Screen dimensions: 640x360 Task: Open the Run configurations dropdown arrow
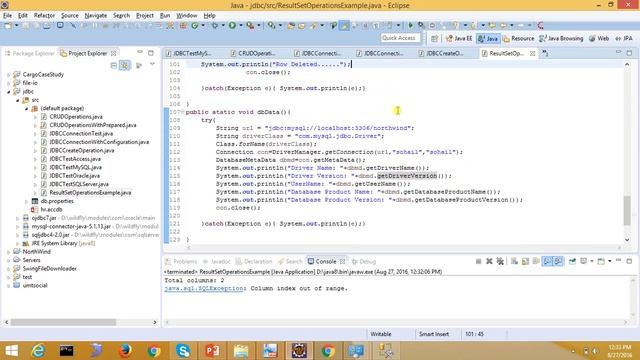click(x=240, y=26)
